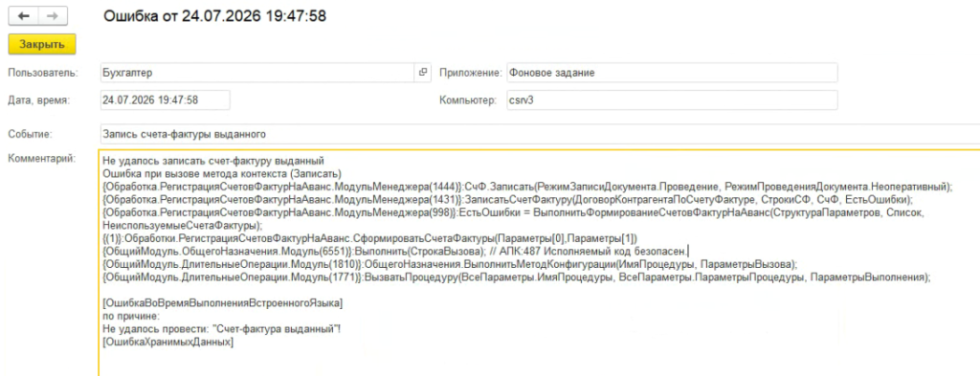Click the line with ДлительныеОперации.Модуль(1810)
The height and width of the screenshot is (376, 980).
pyautogui.click(x=450, y=265)
